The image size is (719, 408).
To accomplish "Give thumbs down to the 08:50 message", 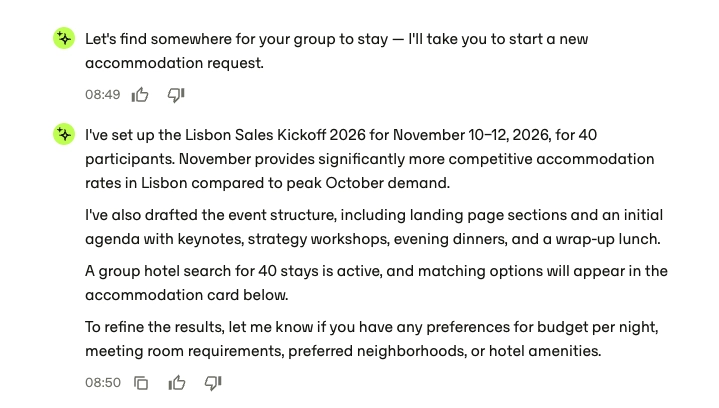I will click(213, 383).
